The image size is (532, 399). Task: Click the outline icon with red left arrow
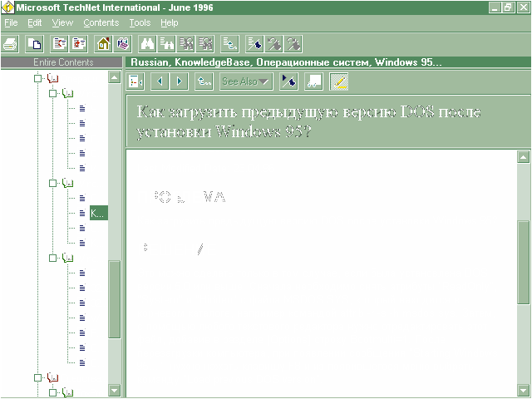tap(59, 44)
